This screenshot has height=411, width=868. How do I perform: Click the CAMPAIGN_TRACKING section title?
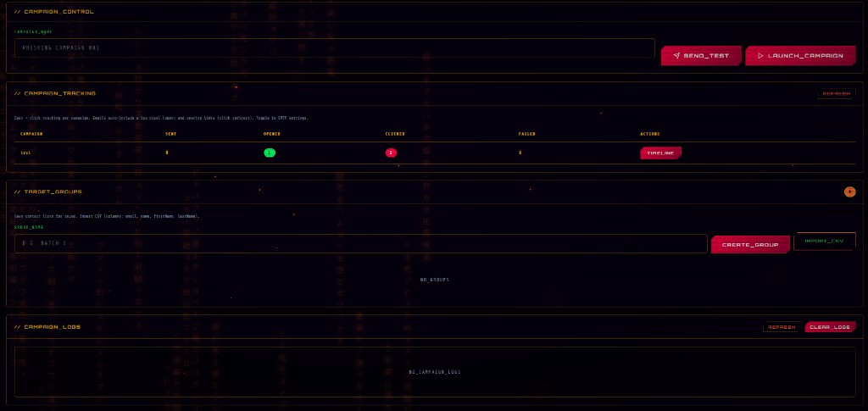pos(55,93)
